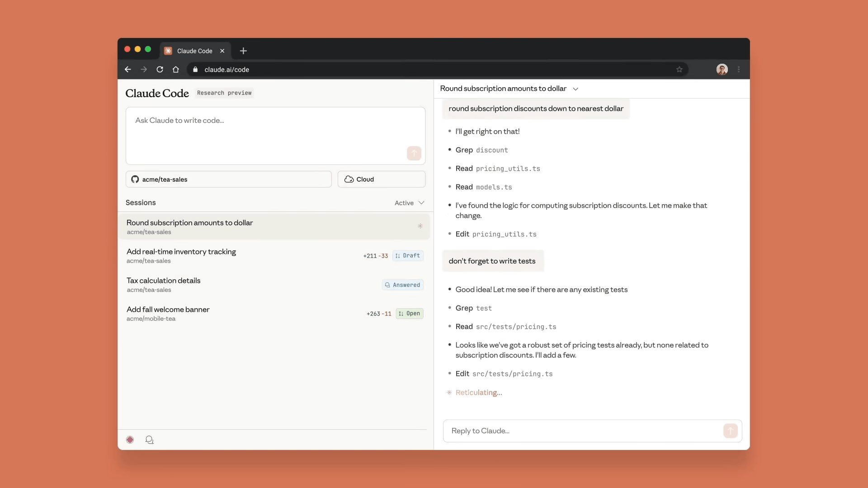Click send arrow in Ask Claude box
Image resolution: width=868 pixels, height=488 pixels.
point(414,153)
